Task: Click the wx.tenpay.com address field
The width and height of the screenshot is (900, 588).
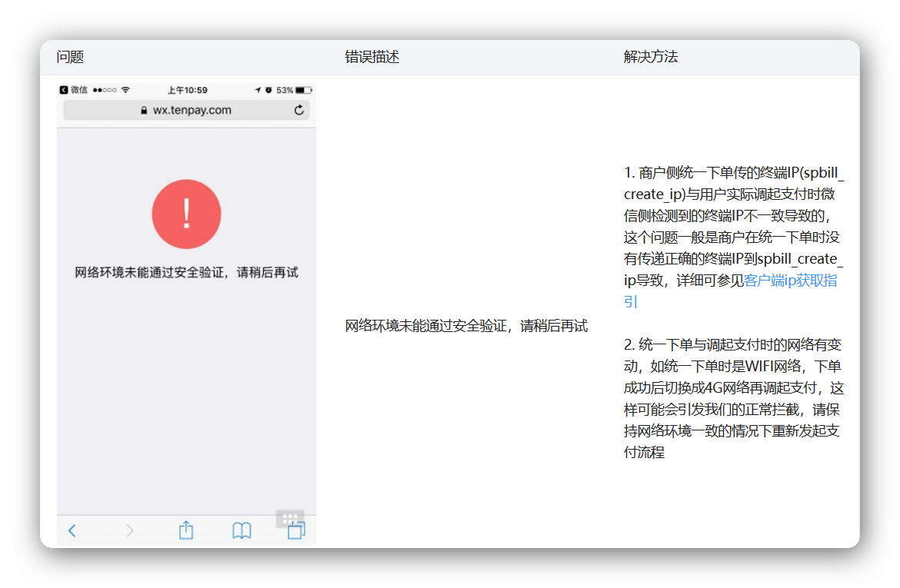Action: coord(192,111)
